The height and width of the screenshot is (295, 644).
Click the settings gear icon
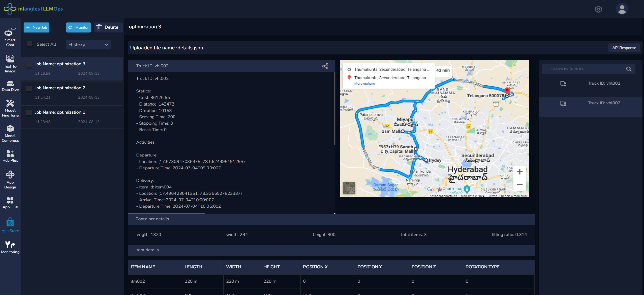click(598, 9)
